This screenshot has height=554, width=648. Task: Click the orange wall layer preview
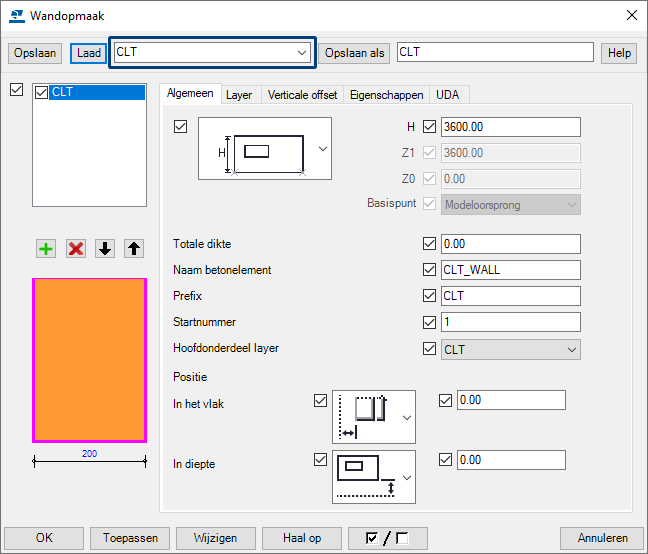[90, 360]
